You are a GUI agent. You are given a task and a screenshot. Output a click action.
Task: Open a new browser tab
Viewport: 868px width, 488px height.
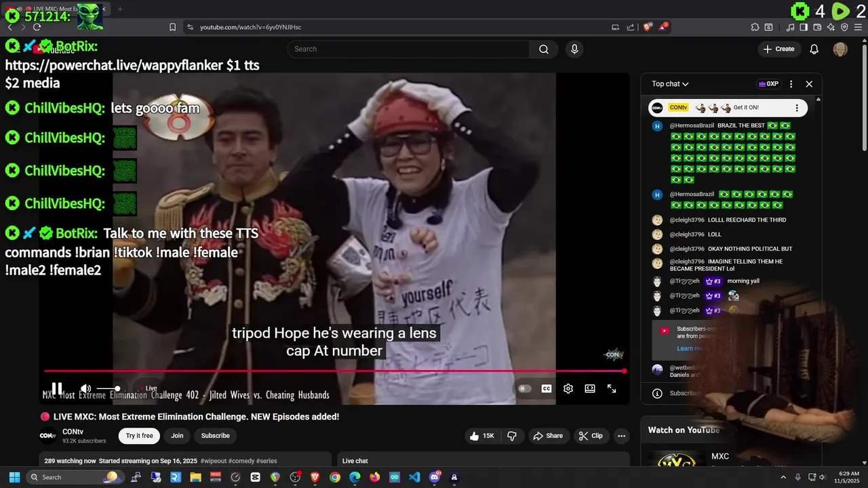point(120,9)
